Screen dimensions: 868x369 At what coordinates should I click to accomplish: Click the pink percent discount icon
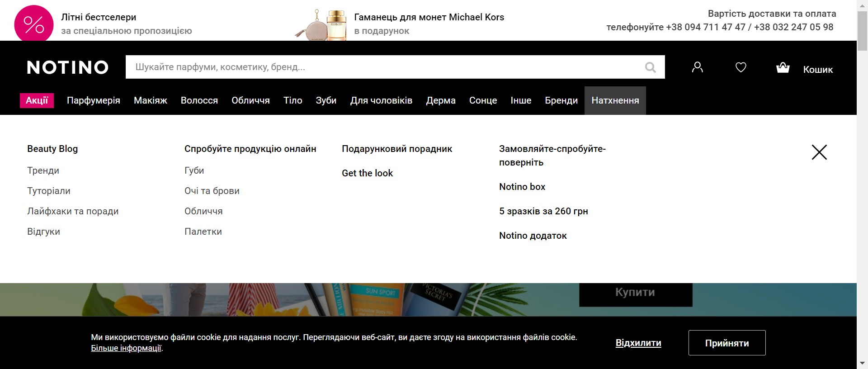point(34,24)
